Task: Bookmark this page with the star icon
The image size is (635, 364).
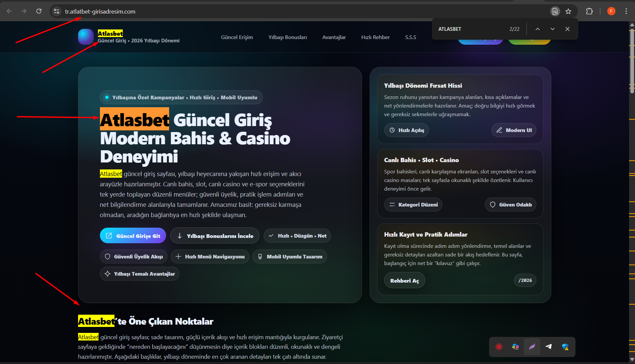Action: 568,11
